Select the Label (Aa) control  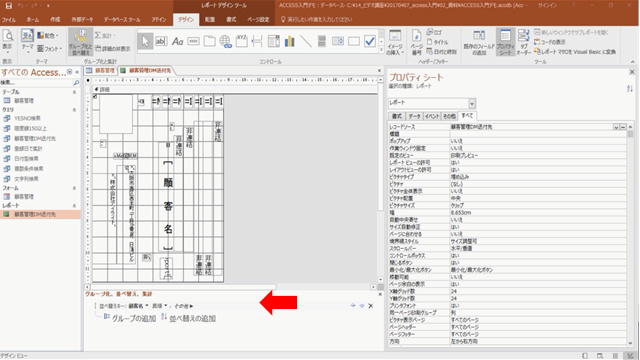point(177,41)
